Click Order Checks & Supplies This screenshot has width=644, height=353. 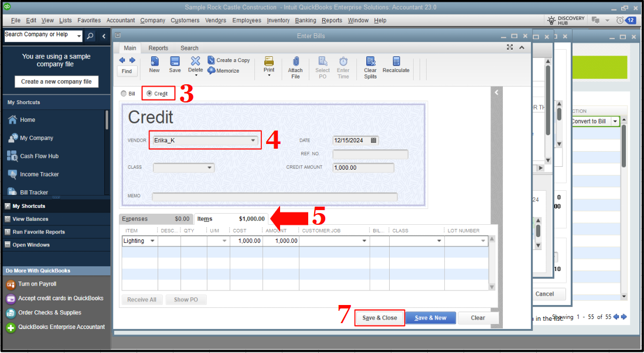(x=50, y=313)
